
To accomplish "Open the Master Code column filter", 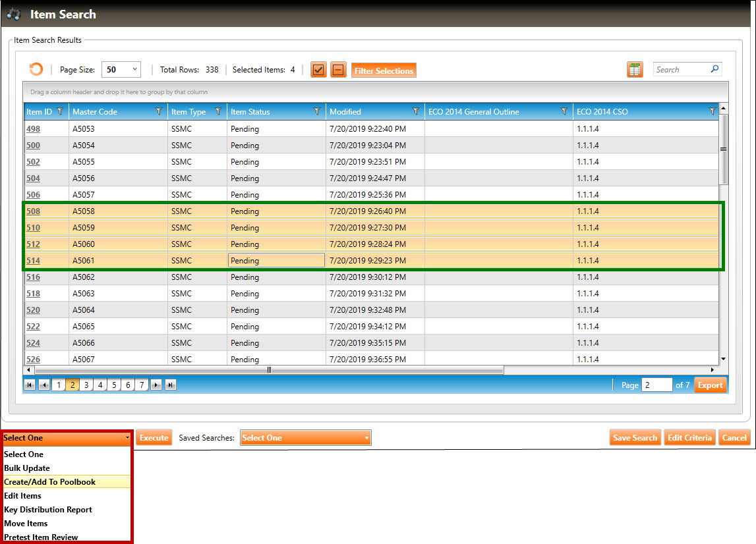I will (159, 112).
